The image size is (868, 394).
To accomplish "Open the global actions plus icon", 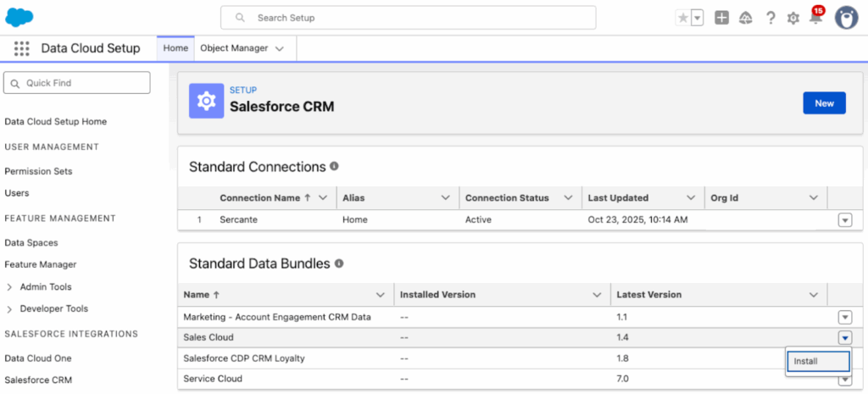I will coord(721,18).
